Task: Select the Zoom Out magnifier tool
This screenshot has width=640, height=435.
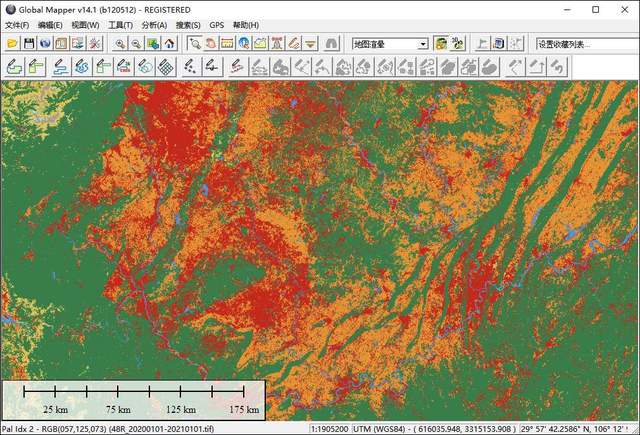Action: (136, 44)
